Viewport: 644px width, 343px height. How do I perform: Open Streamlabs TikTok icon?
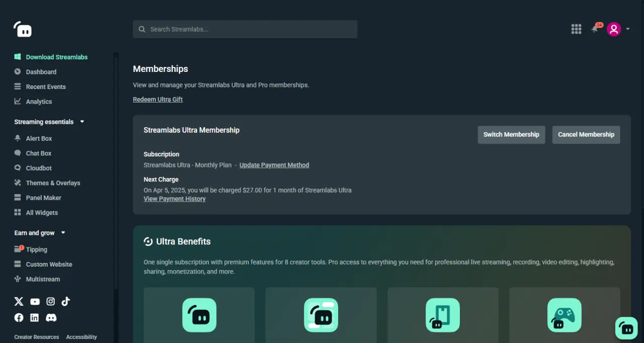click(x=65, y=301)
